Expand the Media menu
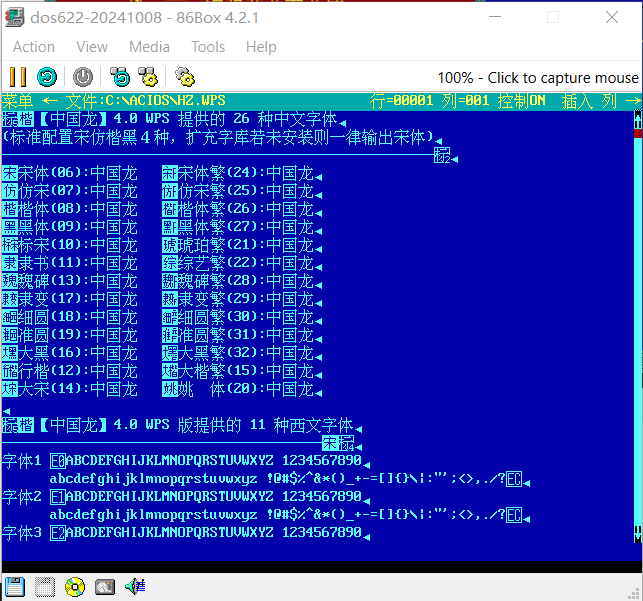 pos(149,47)
